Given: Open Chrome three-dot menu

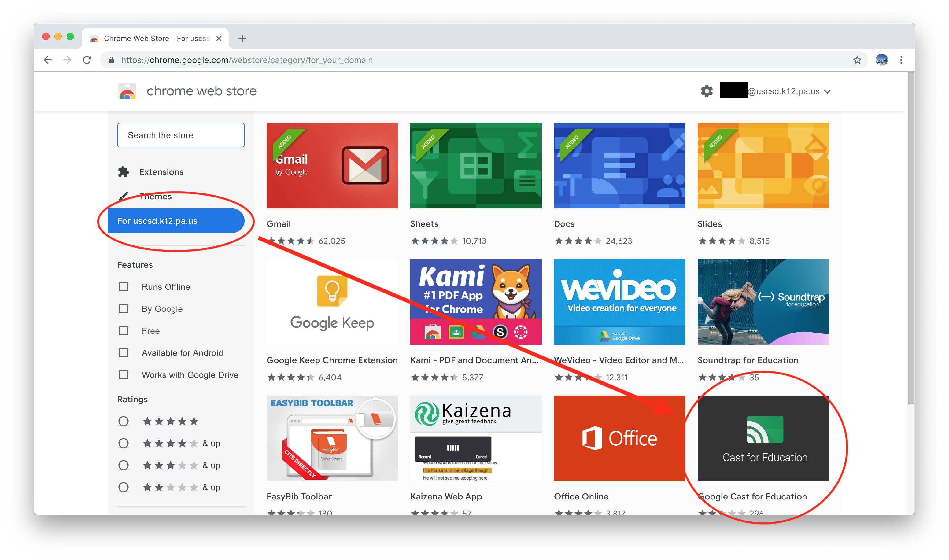Looking at the screenshot, I should pyautogui.click(x=901, y=60).
